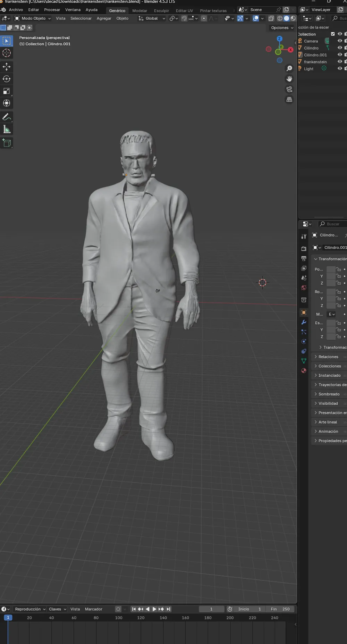This screenshot has height=644, width=347.
Task: Toggle camera view in the viewport
Action: tap(289, 89)
